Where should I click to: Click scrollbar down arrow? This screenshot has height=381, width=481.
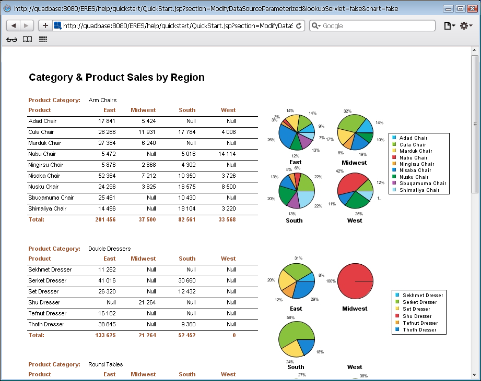[475, 375]
